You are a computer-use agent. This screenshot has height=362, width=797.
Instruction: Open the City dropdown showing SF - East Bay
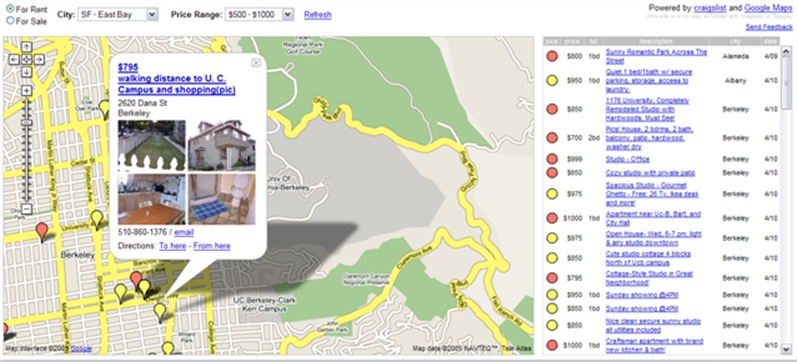click(x=118, y=14)
